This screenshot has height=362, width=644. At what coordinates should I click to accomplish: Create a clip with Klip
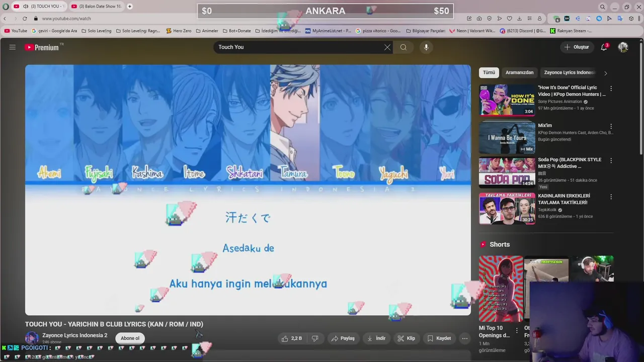pyautogui.click(x=406, y=338)
